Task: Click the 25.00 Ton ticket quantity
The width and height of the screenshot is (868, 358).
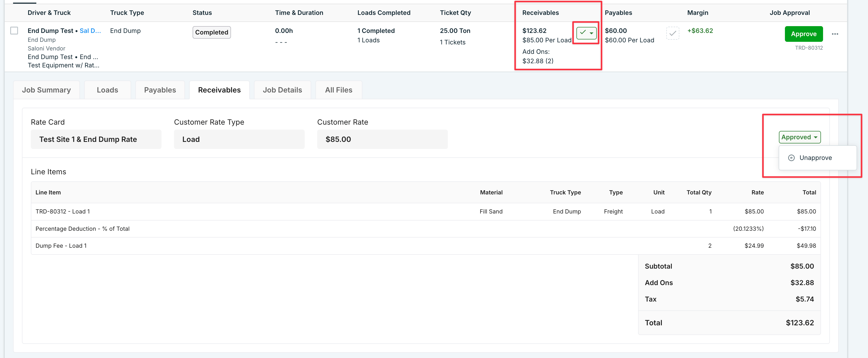Action: [455, 31]
